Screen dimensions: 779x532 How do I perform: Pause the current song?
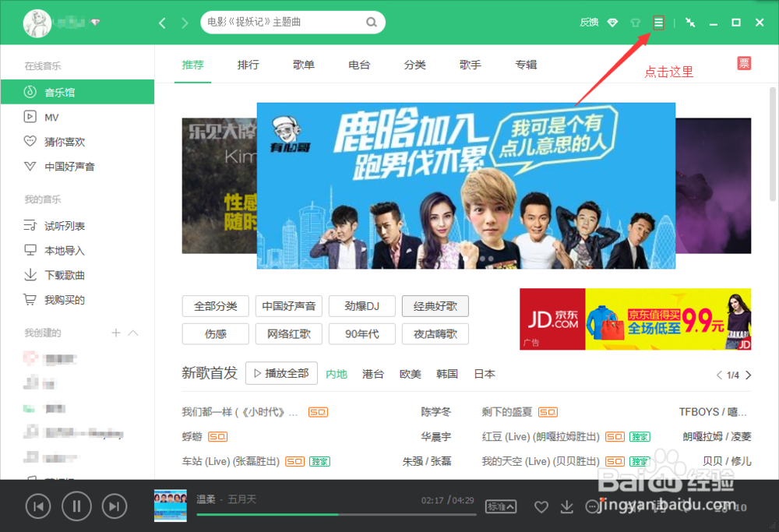(76, 506)
